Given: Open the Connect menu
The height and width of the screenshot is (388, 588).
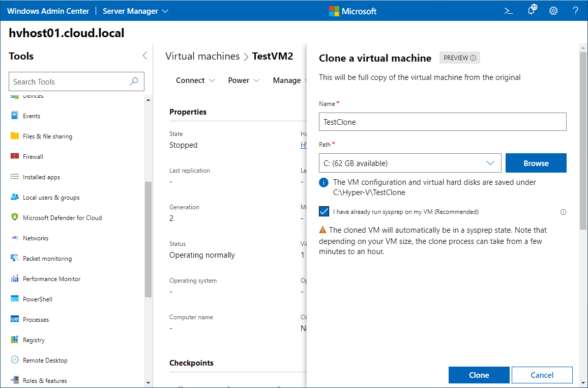Looking at the screenshot, I should click(195, 80).
